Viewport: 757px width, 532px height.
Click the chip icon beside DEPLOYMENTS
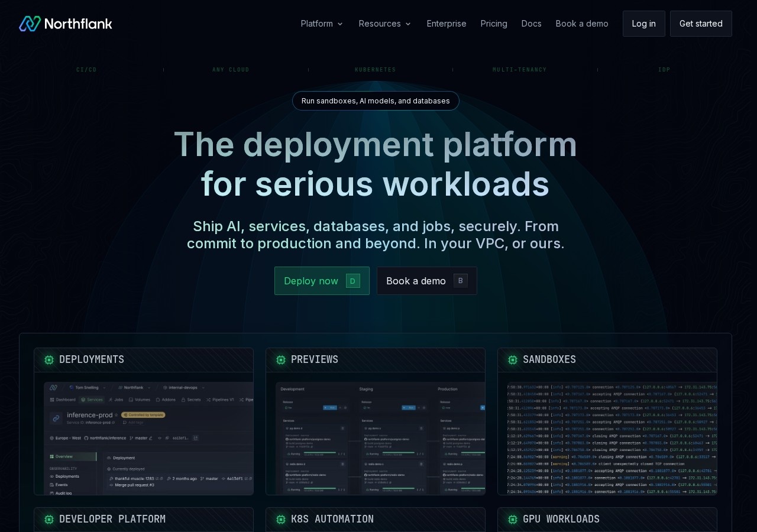point(49,359)
